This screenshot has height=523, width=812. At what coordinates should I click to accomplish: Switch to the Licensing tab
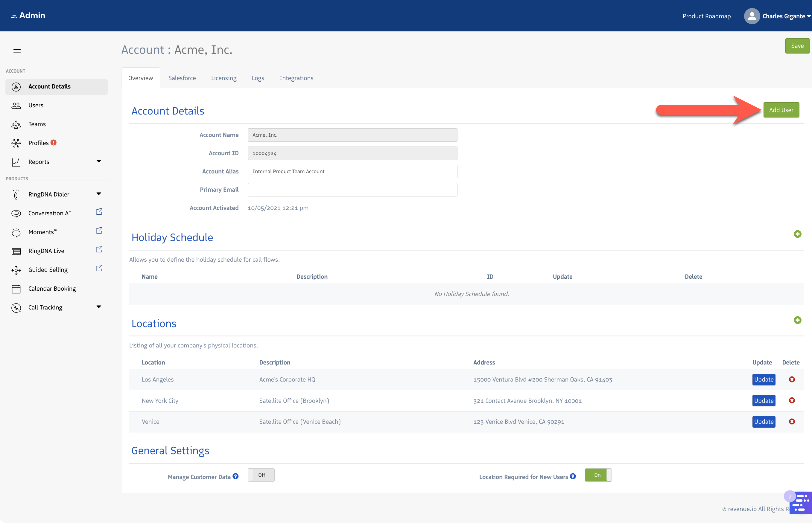(223, 78)
